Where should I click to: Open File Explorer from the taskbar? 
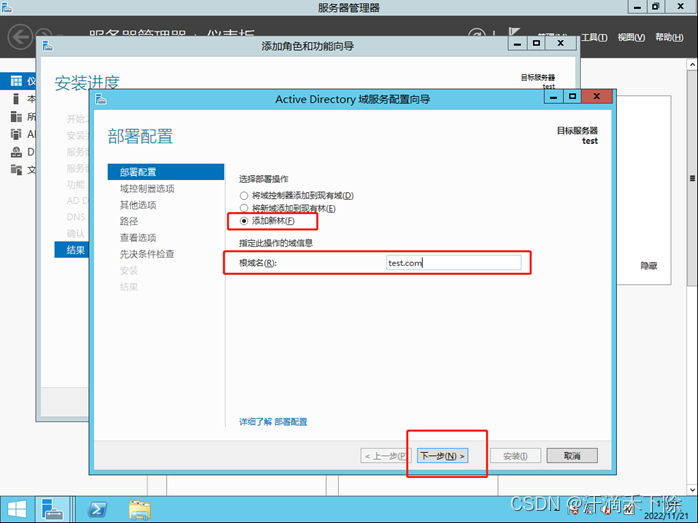click(139, 509)
